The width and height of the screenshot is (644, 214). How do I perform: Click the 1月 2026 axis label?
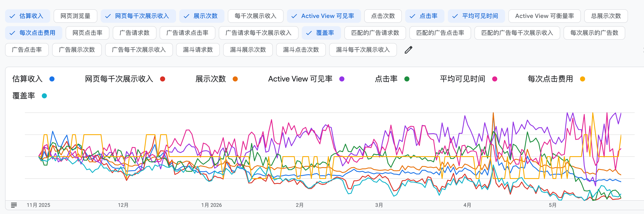pos(212,205)
